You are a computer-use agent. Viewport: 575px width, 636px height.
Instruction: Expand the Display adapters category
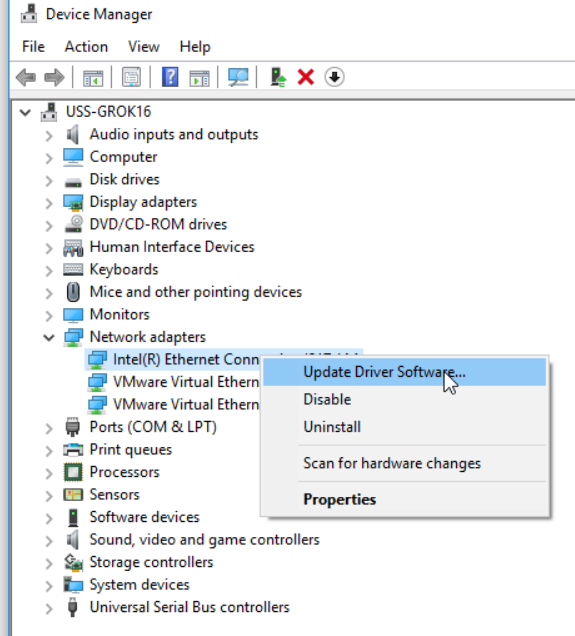click(49, 202)
